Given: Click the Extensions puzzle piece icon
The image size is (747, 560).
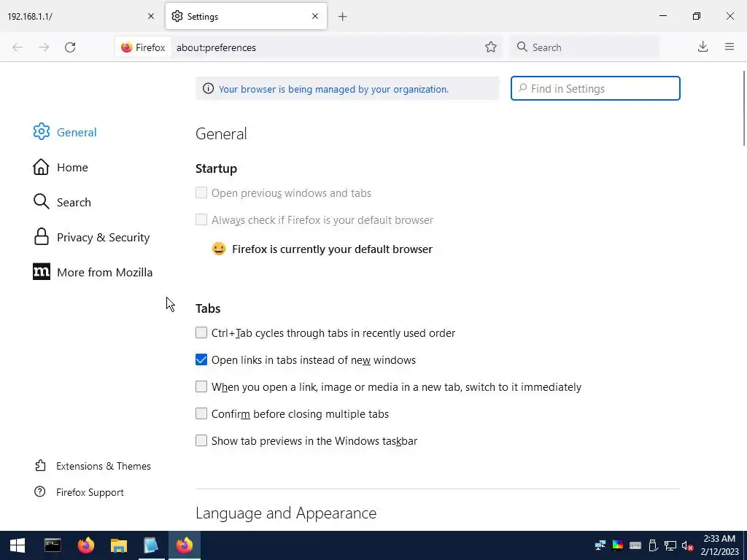Looking at the screenshot, I should tap(41, 466).
